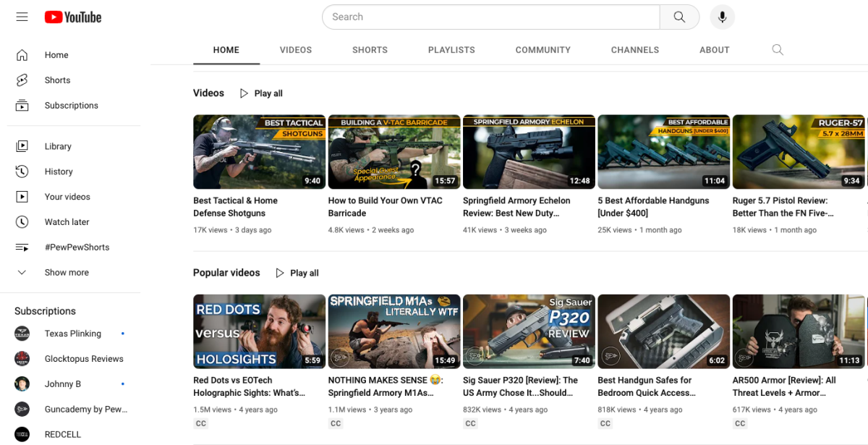
Task: Open the History page
Action: [58, 171]
